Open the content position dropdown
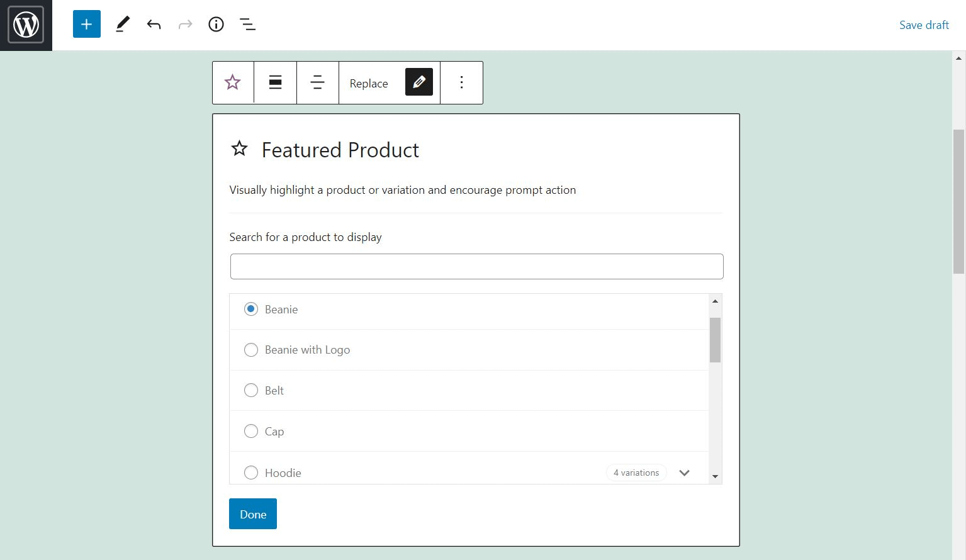 tap(317, 82)
